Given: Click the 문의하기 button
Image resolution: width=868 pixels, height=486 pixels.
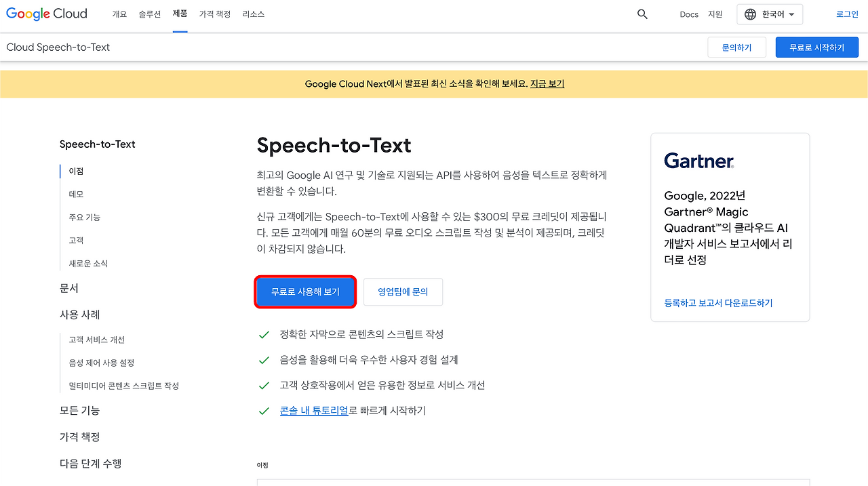Looking at the screenshot, I should 736,47.
